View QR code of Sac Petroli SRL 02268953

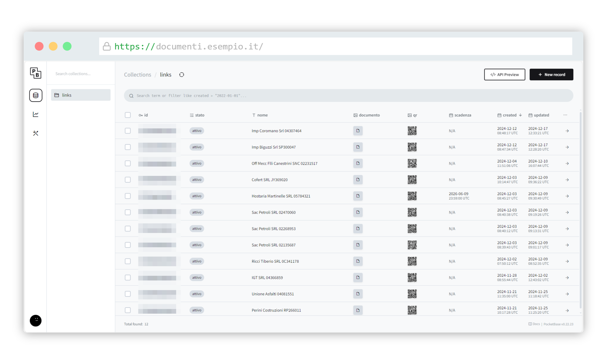[412, 229]
